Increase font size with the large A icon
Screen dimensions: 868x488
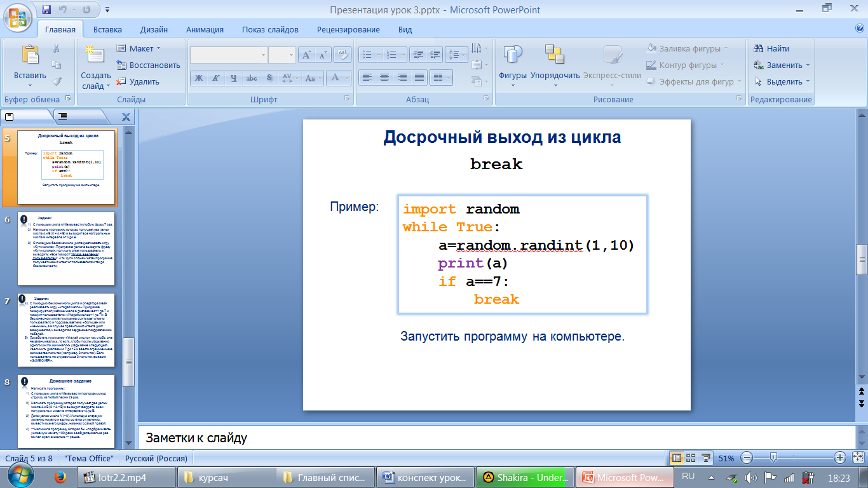click(307, 55)
